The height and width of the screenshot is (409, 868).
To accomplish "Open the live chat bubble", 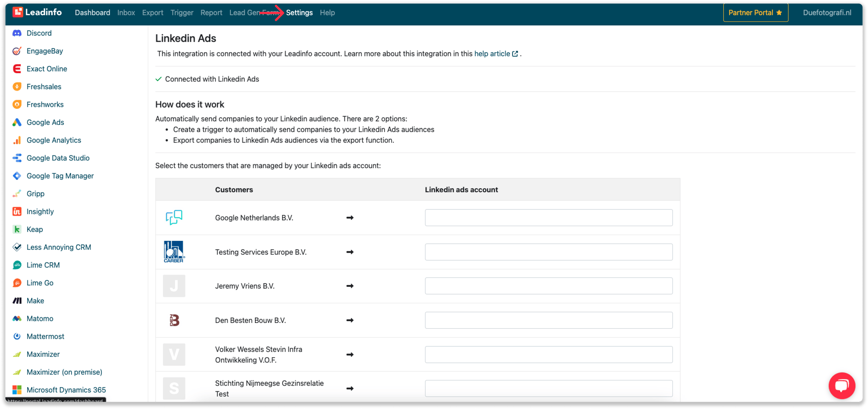I will [x=842, y=385].
